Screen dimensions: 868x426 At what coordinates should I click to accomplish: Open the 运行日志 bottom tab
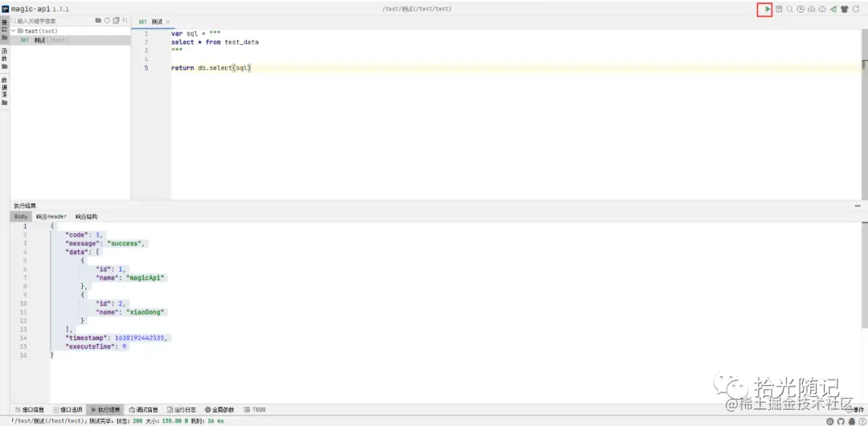[x=182, y=409]
